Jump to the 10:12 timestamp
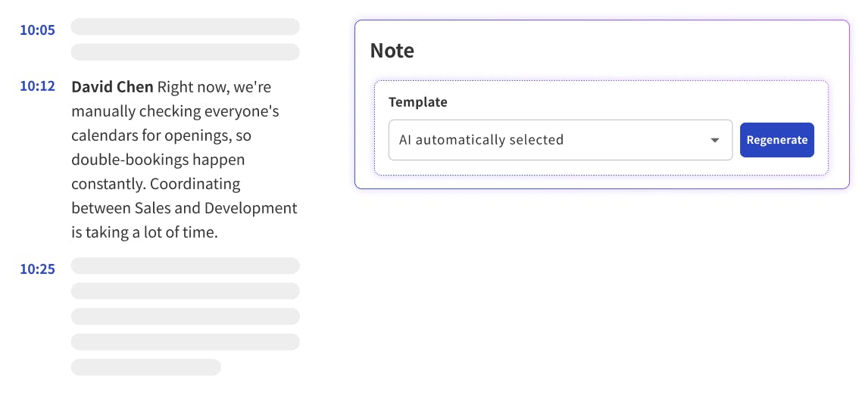This screenshot has width=868, height=395. pyautogui.click(x=37, y=86)
